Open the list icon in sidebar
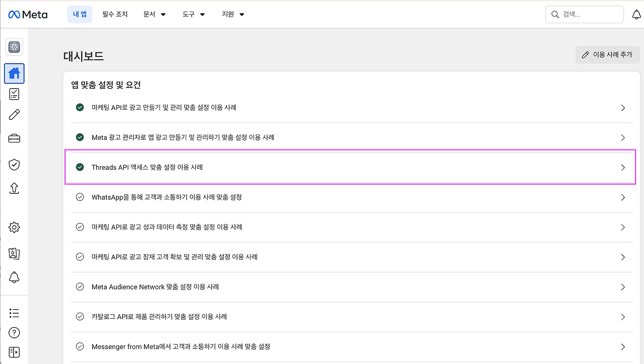This screenshot has width=644, height=364. 14,313
